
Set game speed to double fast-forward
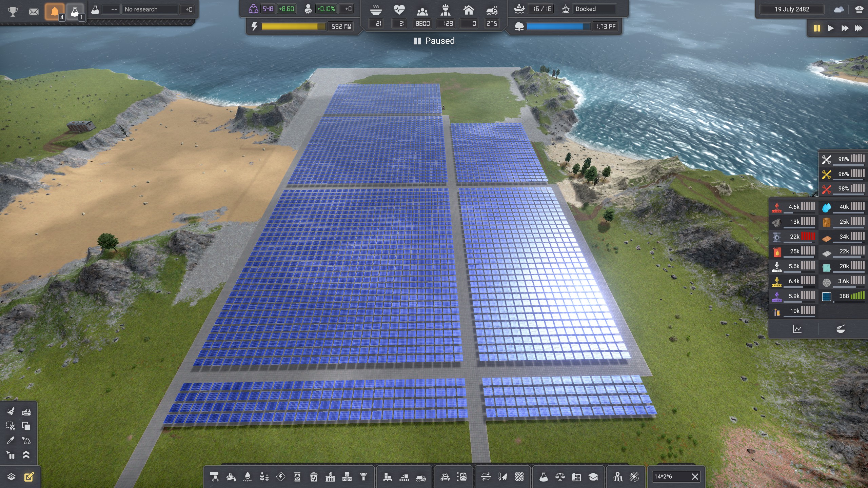[x=845, y=28]
